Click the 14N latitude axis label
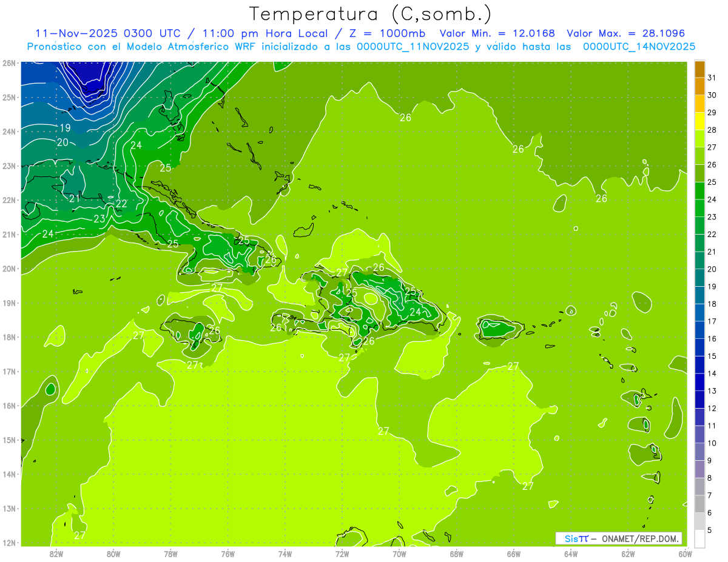This screenshot has width=728, height=562. [8, 474]
